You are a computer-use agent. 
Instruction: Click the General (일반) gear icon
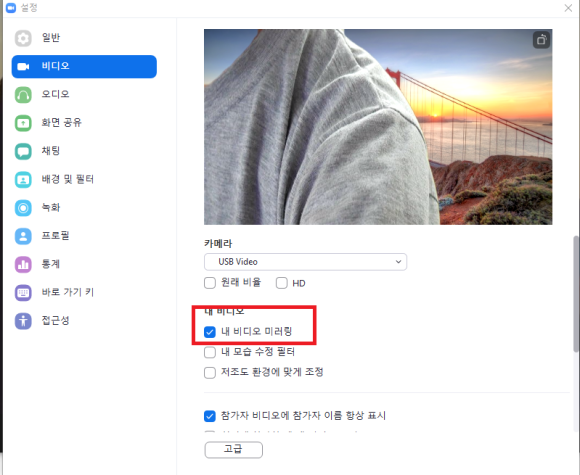point(23,38)
